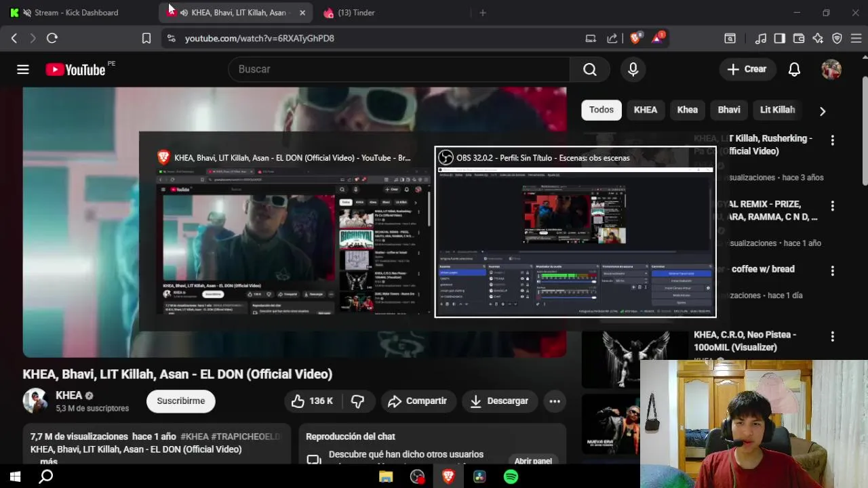Open the KHEA channel name link
This screenshot has height=488, width=868.
click(69, 395)
